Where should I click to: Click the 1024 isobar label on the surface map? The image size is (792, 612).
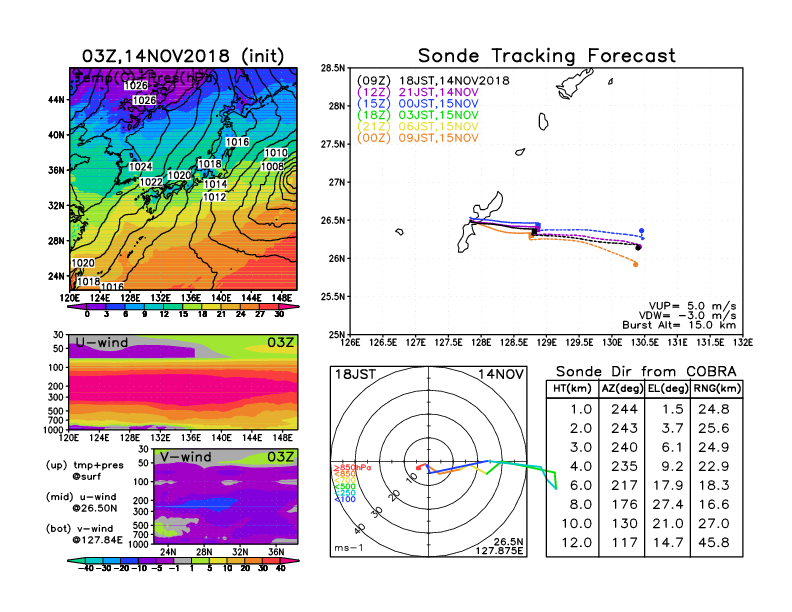point(141,167)
